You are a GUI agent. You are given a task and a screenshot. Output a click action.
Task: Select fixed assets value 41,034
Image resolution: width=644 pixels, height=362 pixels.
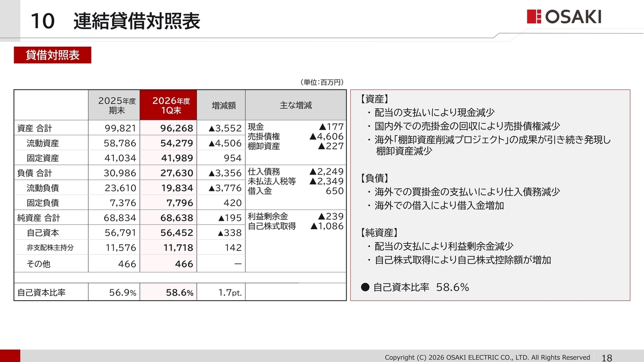click(120, 158)
